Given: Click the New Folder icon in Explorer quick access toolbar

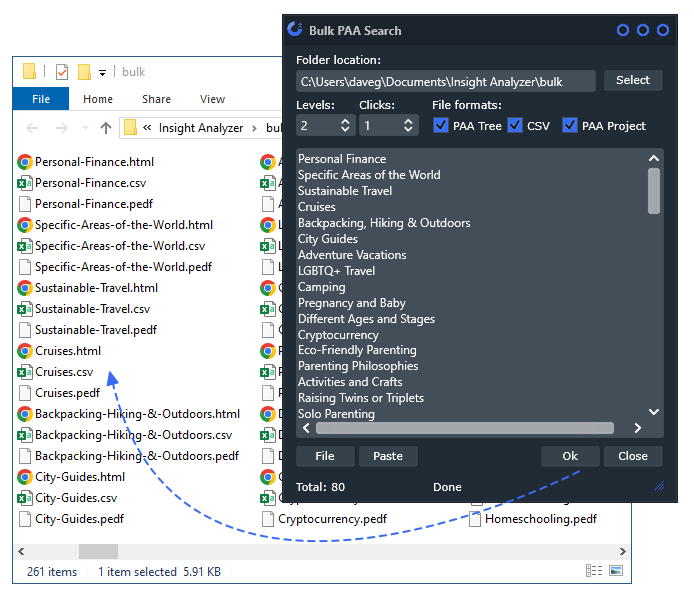Looking at the screenshot, I should click(x=84, y=72).
